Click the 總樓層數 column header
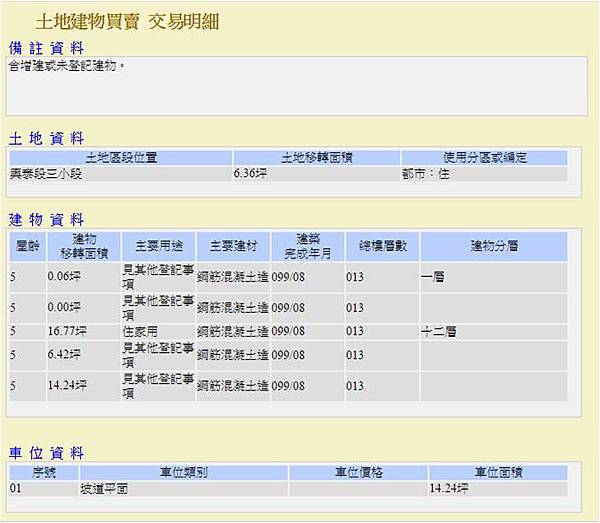The height and width of the screenshot is (523, 600). pyautogui.click(x=382, y=246)
